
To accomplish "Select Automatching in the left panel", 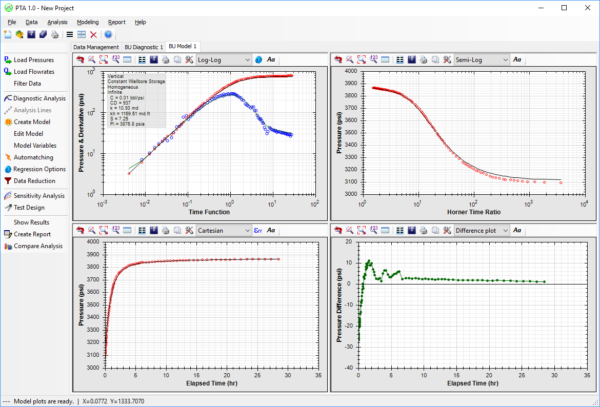I will tap(34, 157).
